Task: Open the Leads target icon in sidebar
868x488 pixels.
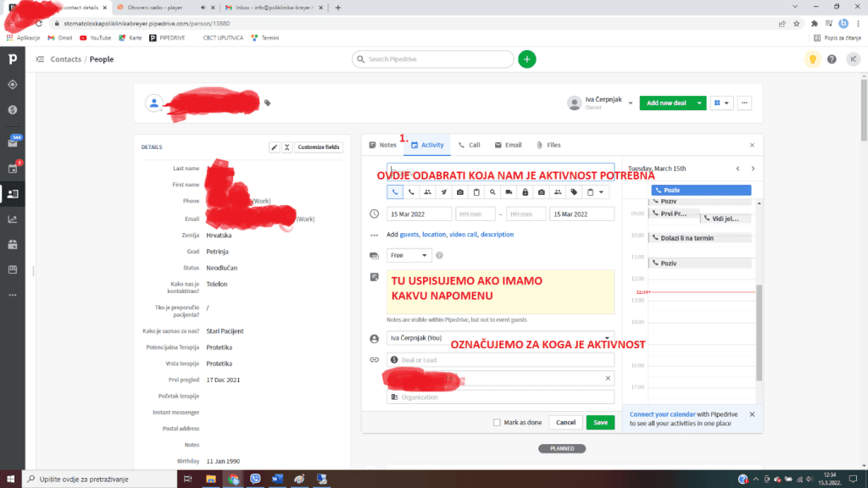Action: [12, 85]
